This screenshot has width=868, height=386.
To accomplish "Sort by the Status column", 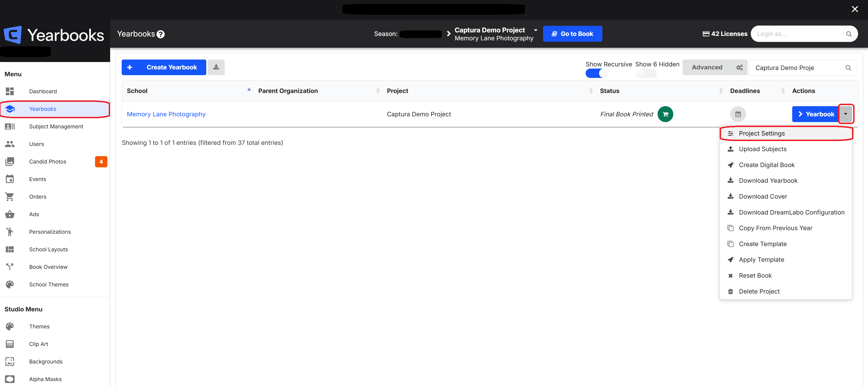I will click(x=660, y=91).
